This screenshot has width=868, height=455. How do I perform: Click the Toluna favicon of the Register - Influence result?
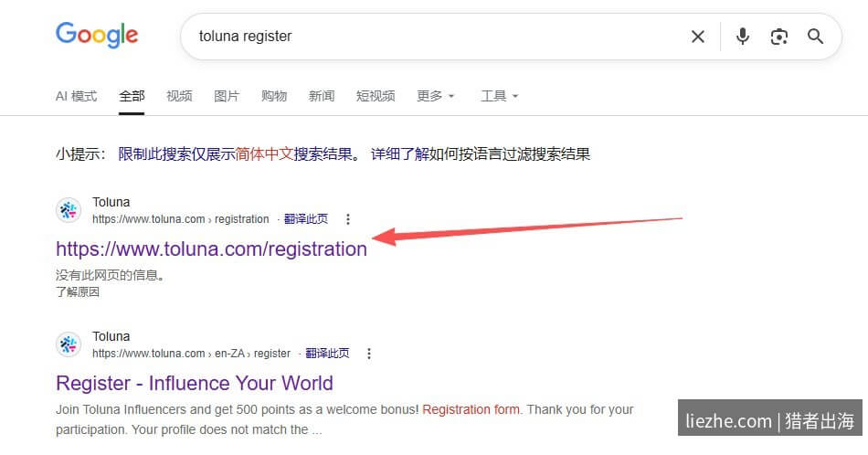tap(69, 344)
